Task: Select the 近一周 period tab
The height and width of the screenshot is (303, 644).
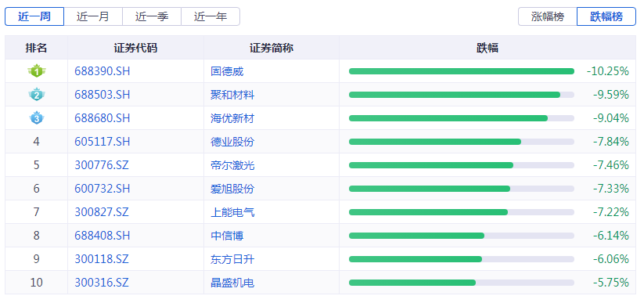Action: pos(34,16)
